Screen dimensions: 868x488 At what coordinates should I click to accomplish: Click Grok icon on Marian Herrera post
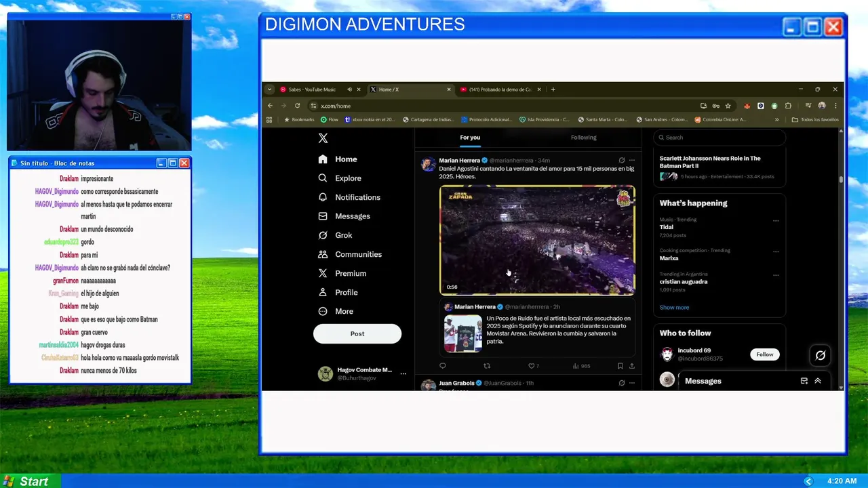pyautogui.click(x=622, y=161)
